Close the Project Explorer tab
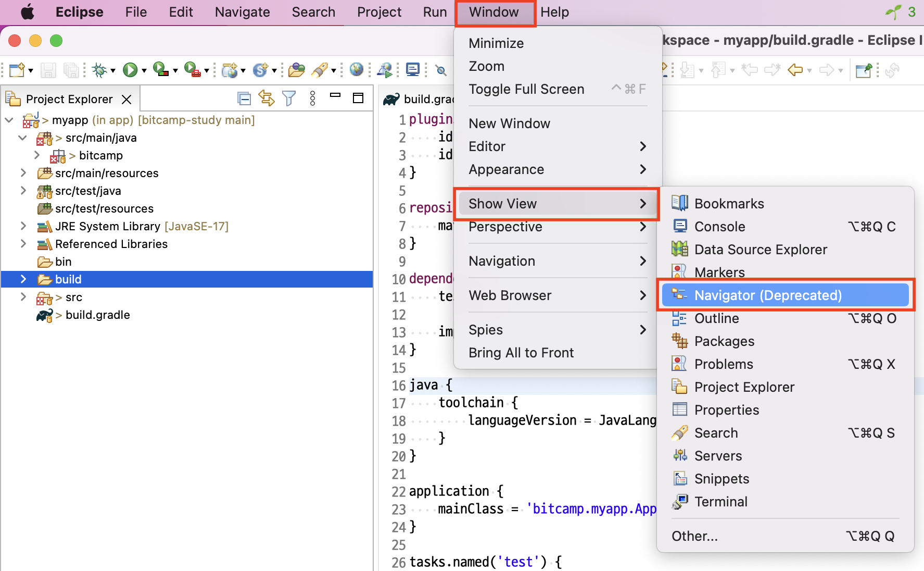The height and width of the screenshot is (571, 924). point(126,99)
